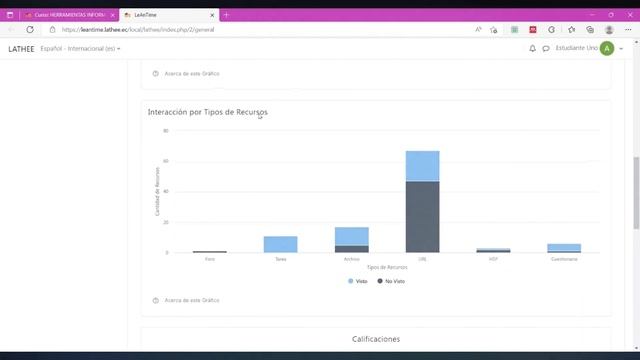Image resolution: width=640 pixels, height=360 pixels.
Task: Click the Interacción por Tipos de Recursos heading
Action: pyautogui.click(x=208, y=112)
